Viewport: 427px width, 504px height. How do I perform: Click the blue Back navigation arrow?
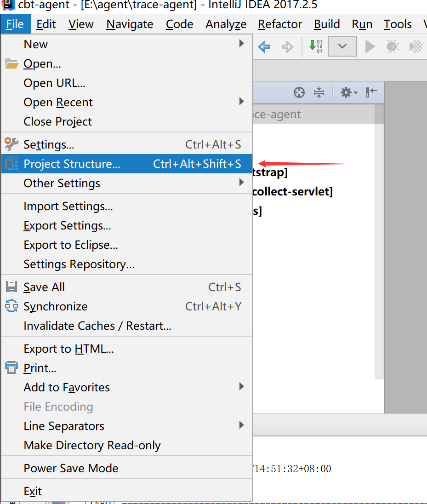[264, 47]
